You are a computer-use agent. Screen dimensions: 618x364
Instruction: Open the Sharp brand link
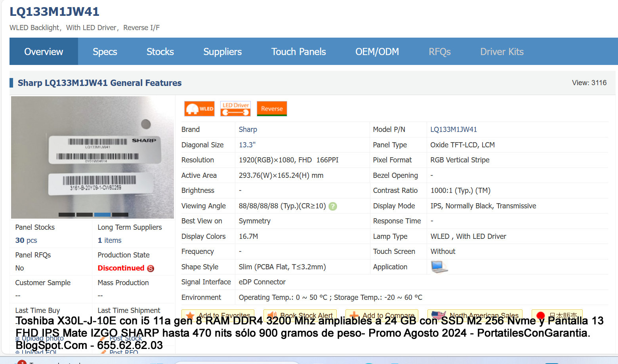tap(248, 130)
